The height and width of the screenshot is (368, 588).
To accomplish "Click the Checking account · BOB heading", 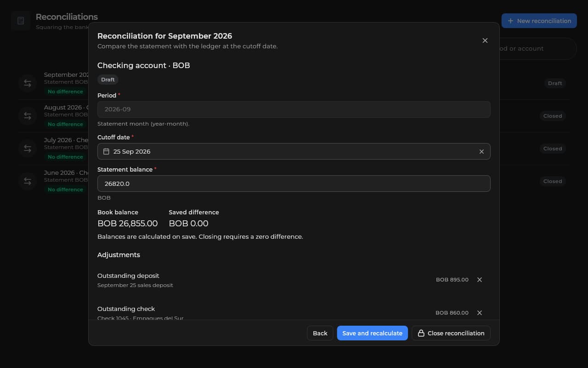I will [144, 65].
